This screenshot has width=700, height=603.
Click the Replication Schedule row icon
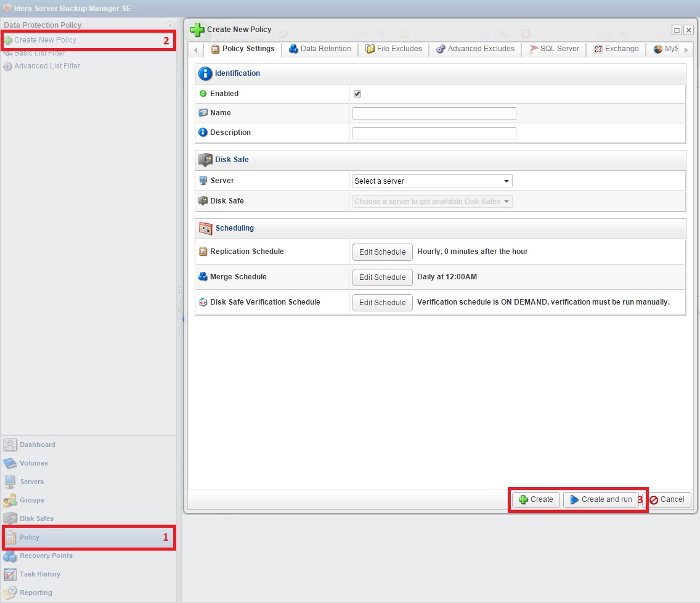(x=203, y=252)
